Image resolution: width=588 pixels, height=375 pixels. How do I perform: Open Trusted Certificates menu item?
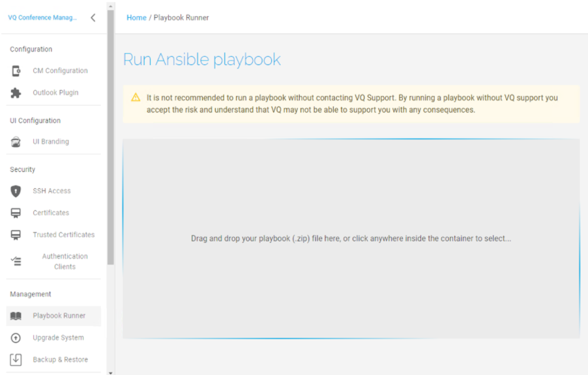point(53,235)
